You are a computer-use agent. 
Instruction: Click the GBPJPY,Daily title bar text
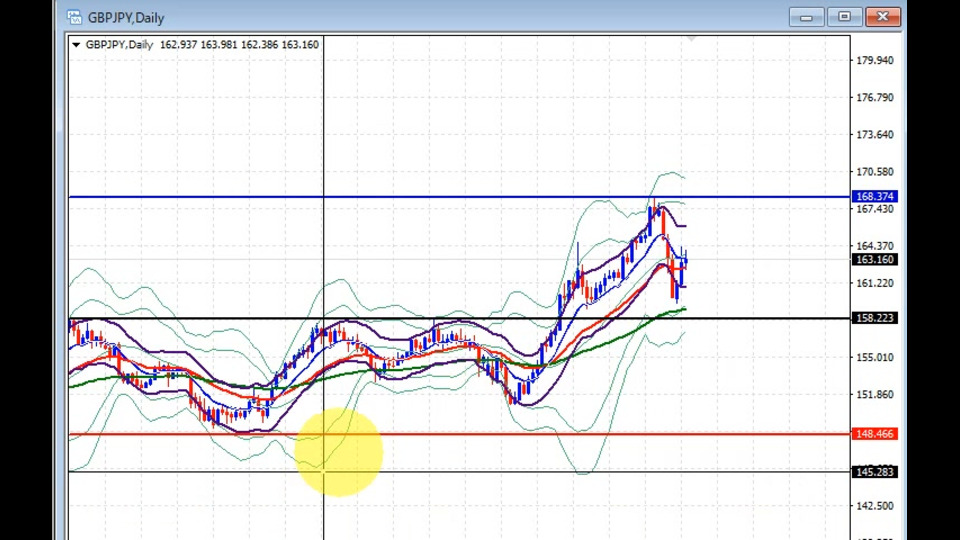pos(126,18)
